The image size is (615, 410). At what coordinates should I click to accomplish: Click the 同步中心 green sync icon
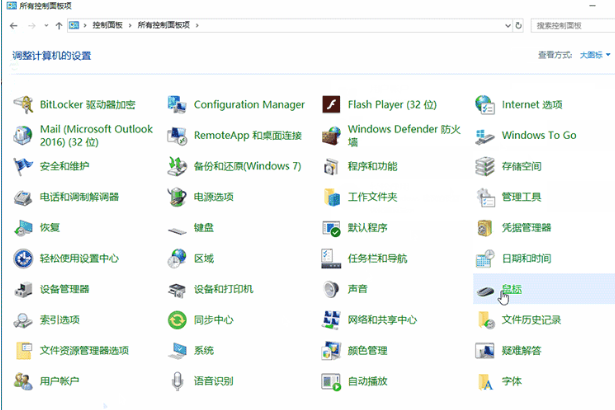click(x=177, y=320)
